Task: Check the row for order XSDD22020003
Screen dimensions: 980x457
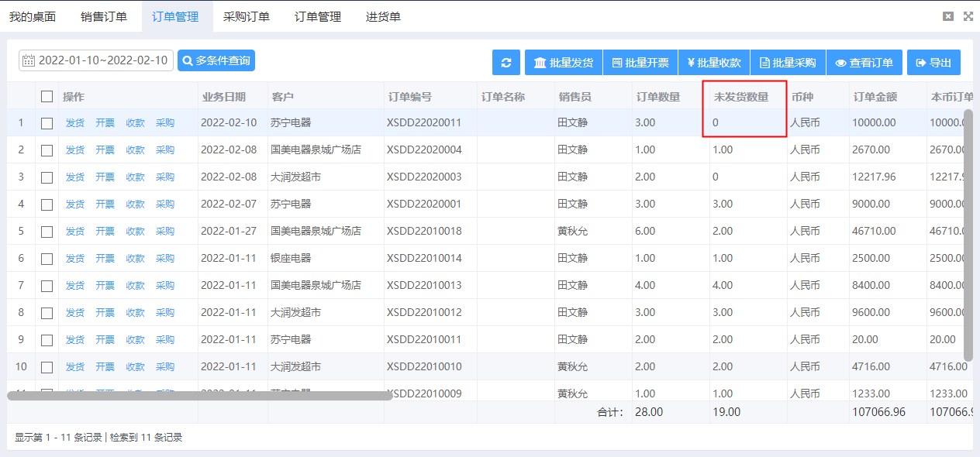Action: (47, 177)
